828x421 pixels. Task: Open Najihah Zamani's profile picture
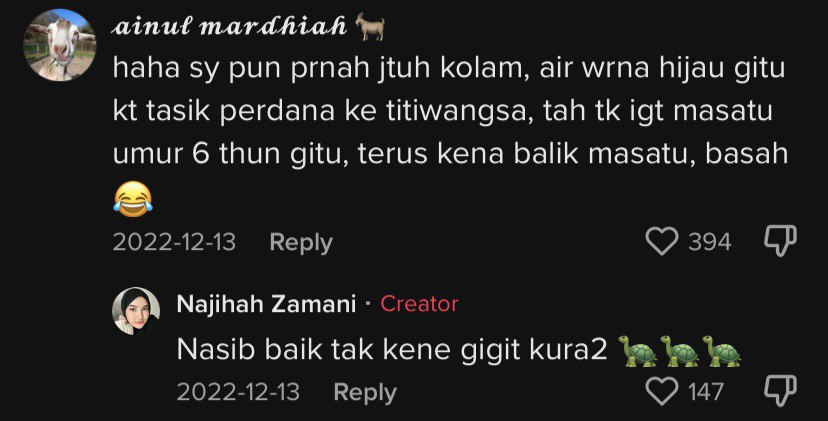(x=136, y=311)
